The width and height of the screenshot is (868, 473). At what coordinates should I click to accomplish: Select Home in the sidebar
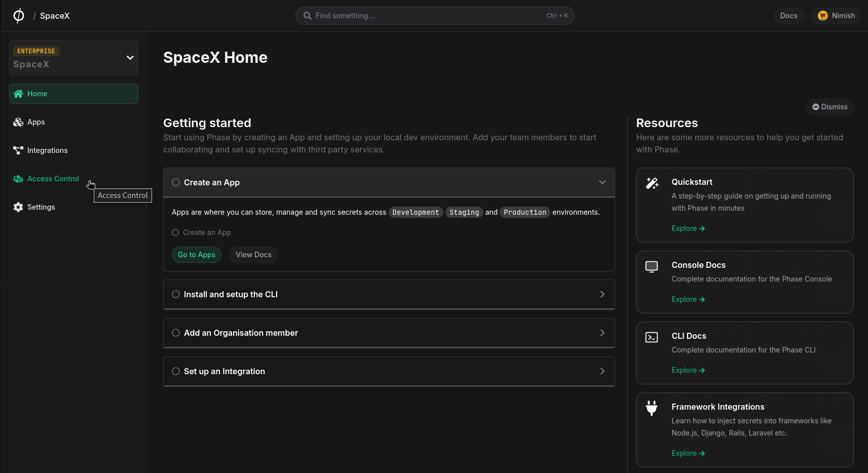(73, 94)
